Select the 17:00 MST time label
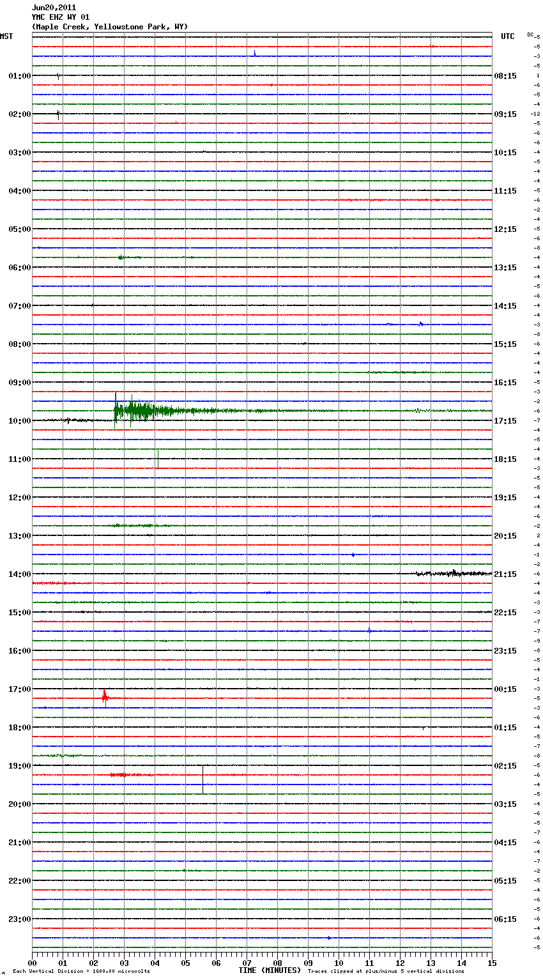Image resolution: width=543 pixels, height=980 pixels. click(20, 689)
